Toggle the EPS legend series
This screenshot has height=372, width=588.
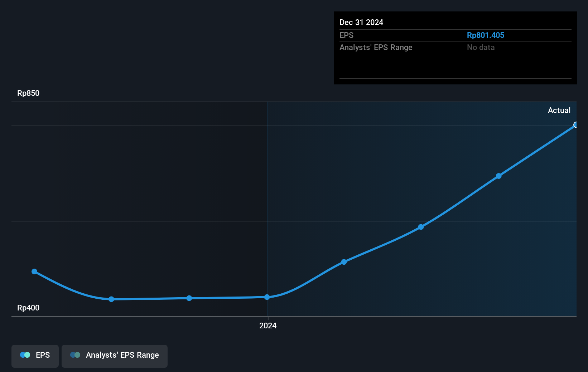pyautogui.click(x=35, y=356)
